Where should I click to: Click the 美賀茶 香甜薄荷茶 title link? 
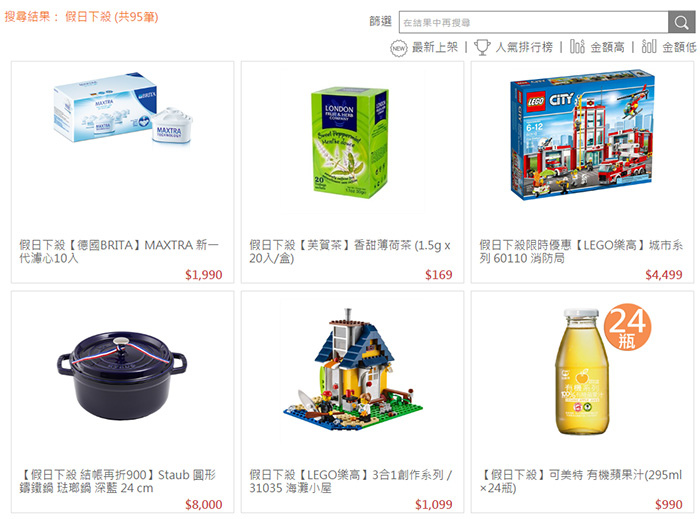[350, 251]
